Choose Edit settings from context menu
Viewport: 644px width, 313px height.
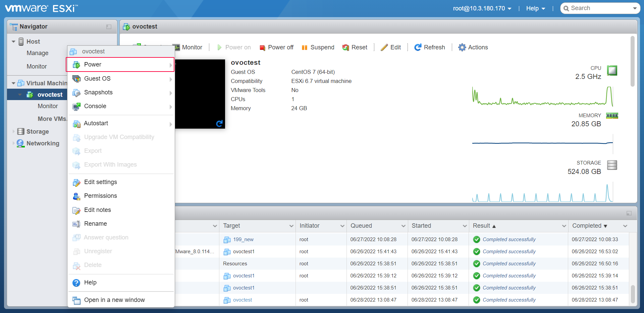(x=100, y=182)
